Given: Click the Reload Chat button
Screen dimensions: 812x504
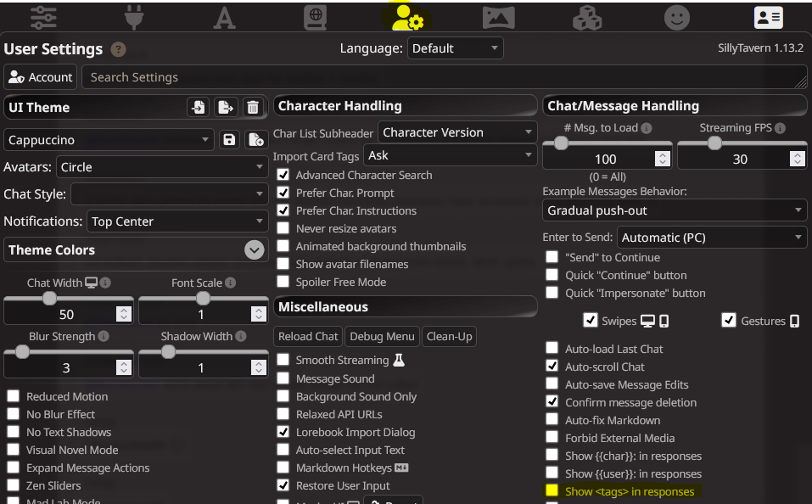Looking at the screenshot, I should pyautogui.click(x=308, y=336).
